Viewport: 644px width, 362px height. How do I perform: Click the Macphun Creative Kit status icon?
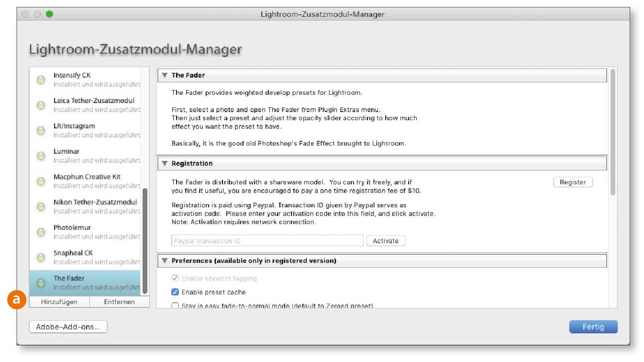(41, 181)
